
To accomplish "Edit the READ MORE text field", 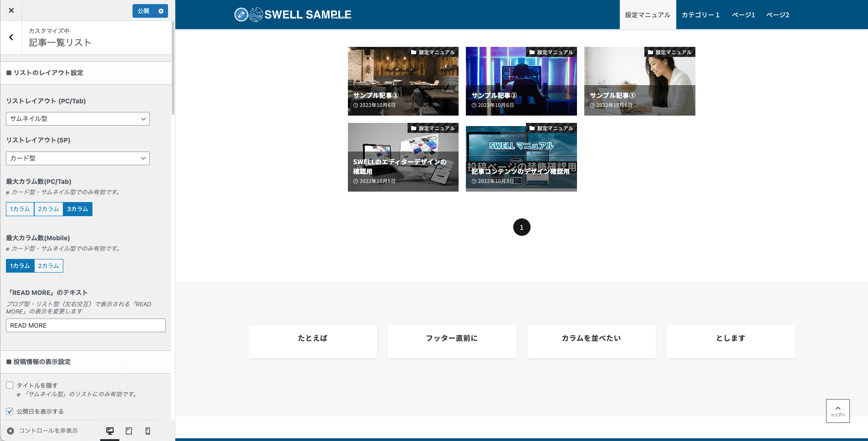I will (x=85, y=325).
